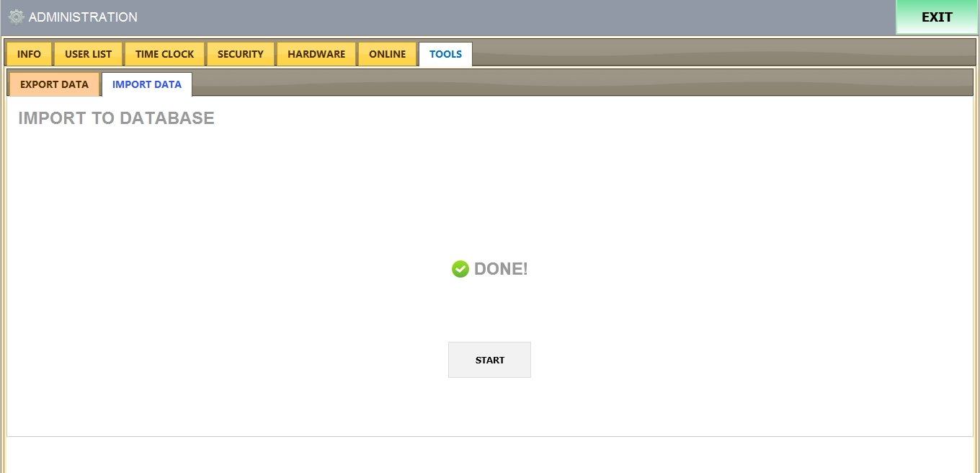Click the green checkmark icon beside DONE!
The image size is (980, 473).
click(460, 269)
